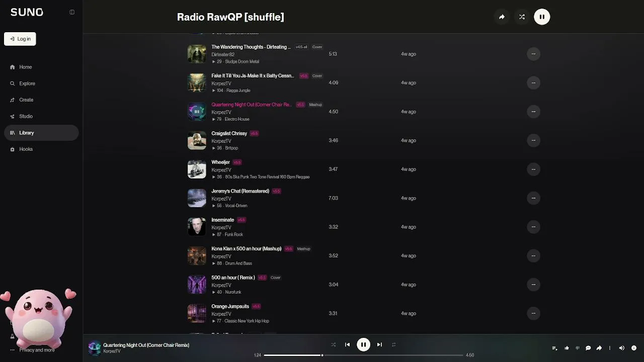The width and height of the screenshot is (644, 362).
Task: Open the playback queue in the player bar
Action: point(554,348)
